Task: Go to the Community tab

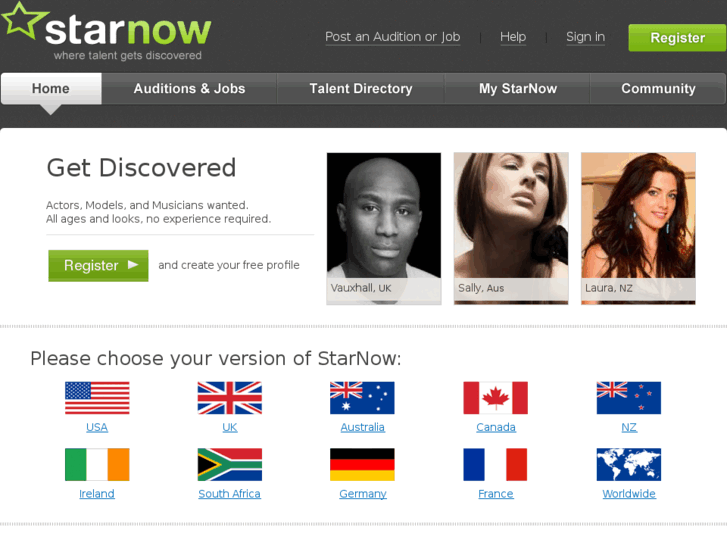Action: pyautogui.click(x=658, y=89)
